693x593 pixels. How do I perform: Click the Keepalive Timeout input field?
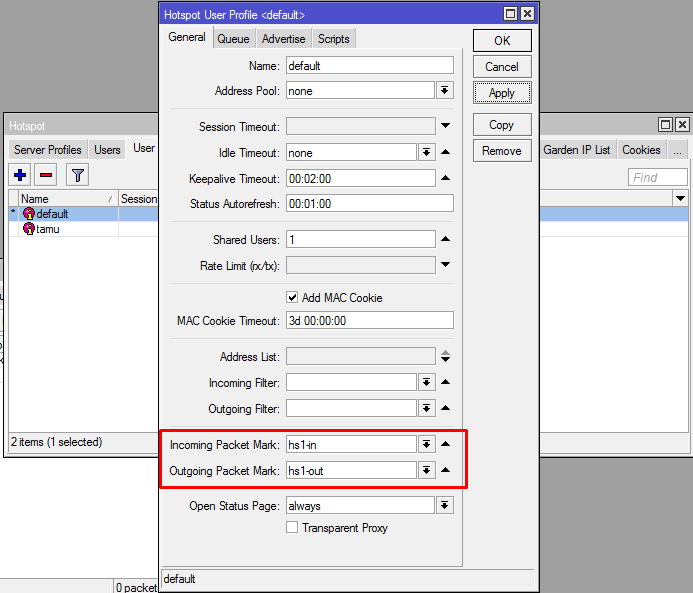360,179
